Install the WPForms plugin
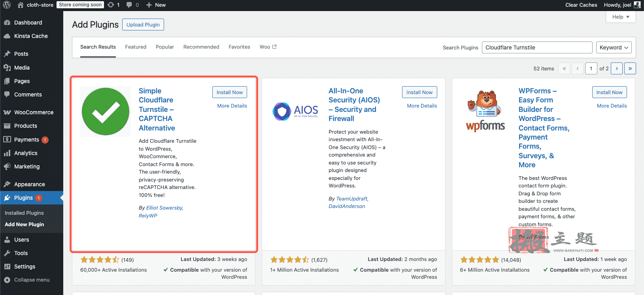 coord(609,92)
